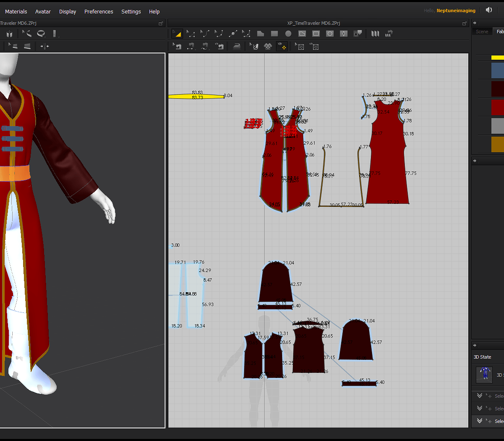504x441 pixels.
Task: Click the Neptuneimaging account name
Action: tap(456, 11)
